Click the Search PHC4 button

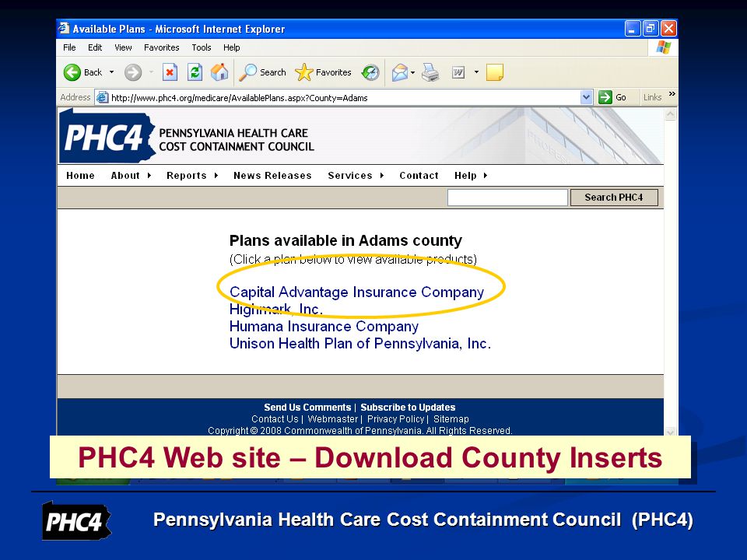point(614,197)
